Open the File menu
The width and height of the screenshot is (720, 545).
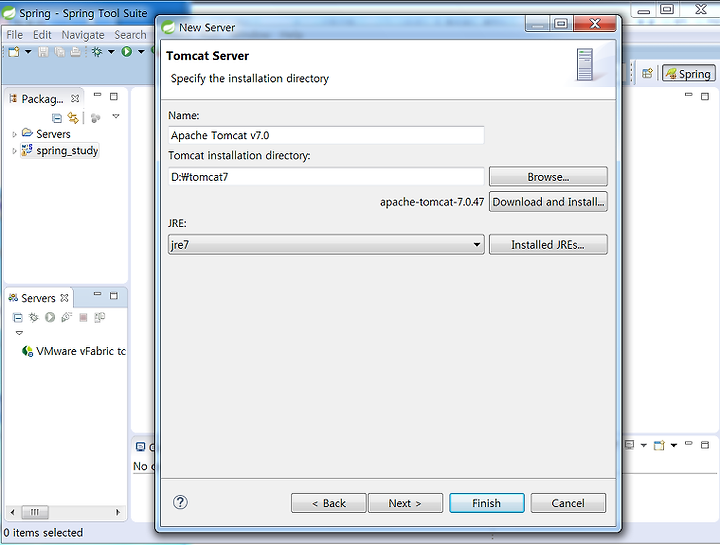point(14,35)
